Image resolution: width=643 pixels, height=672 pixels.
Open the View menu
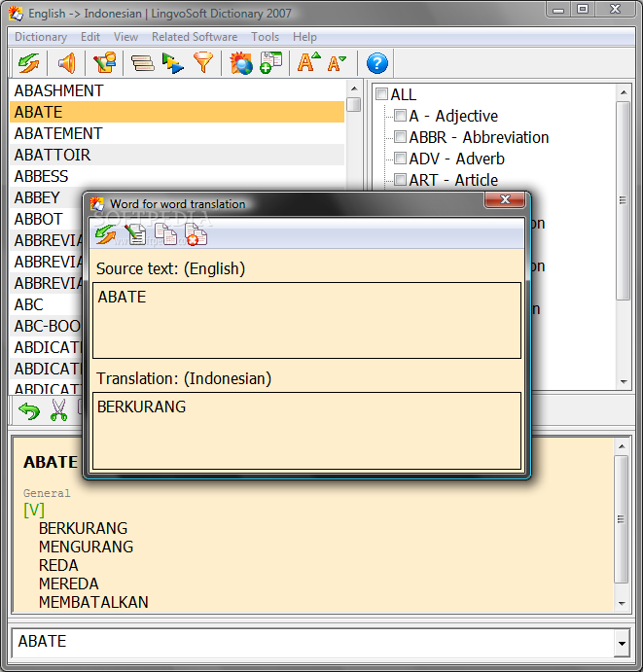(125, 37)
